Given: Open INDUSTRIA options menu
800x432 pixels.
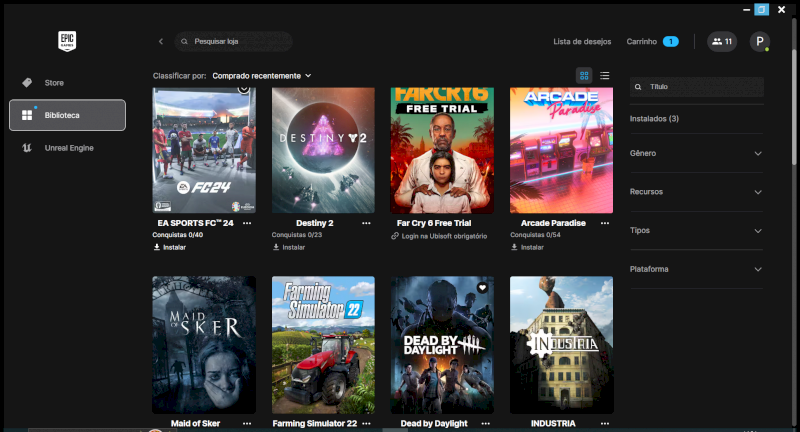Looking at the screenshot, I should [x=605, y=423].
